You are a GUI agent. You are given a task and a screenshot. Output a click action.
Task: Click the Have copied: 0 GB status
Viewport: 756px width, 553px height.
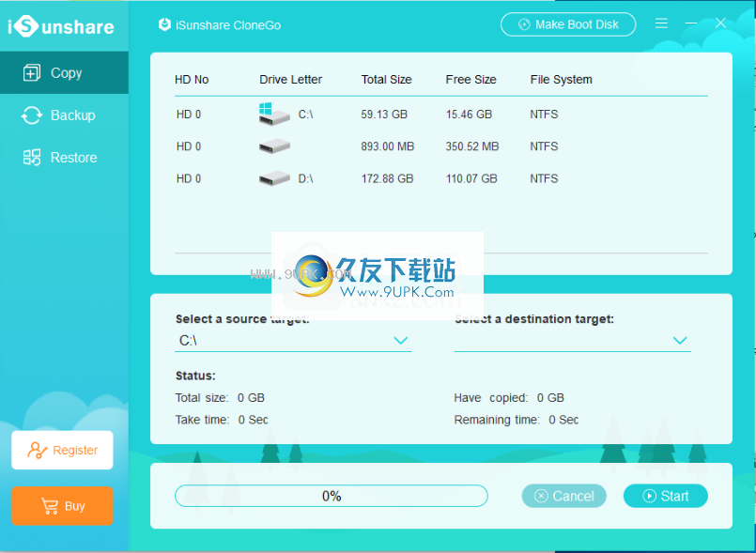point(509,398)
